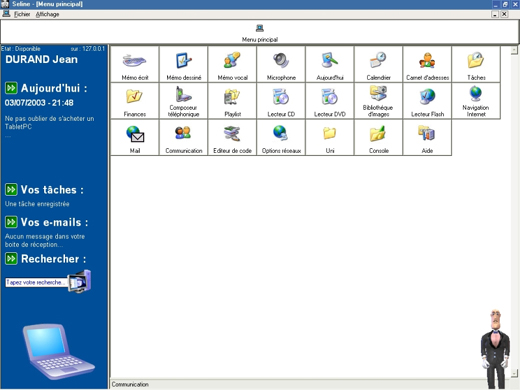Open the Aide help module
This screenshot has width=520, height=390.
tap(427, 138)
